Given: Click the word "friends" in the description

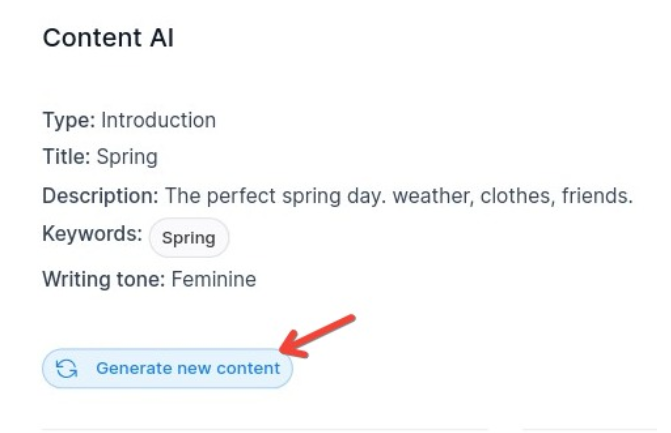Looking at the screenshot, I should tap(594, 196).
